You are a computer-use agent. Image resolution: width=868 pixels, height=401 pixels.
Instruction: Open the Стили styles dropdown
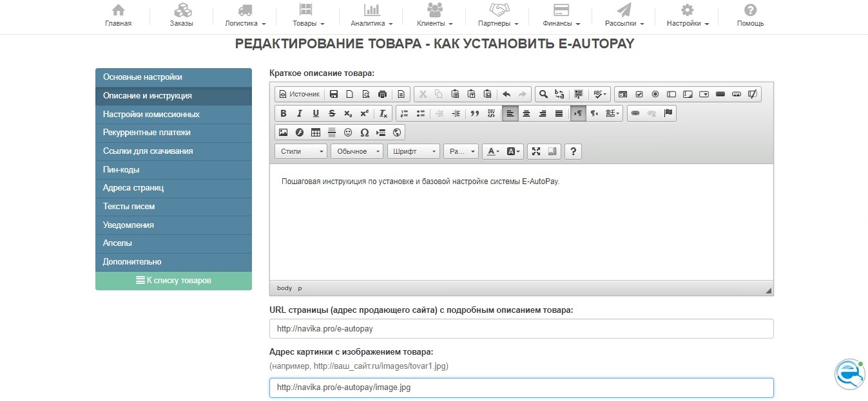(x=301, y=151)
